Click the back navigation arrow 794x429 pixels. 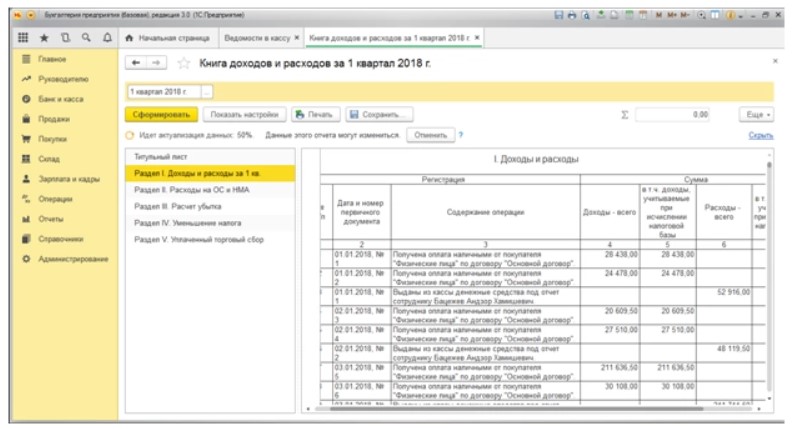pyautogui.click(x=136, y=63)
